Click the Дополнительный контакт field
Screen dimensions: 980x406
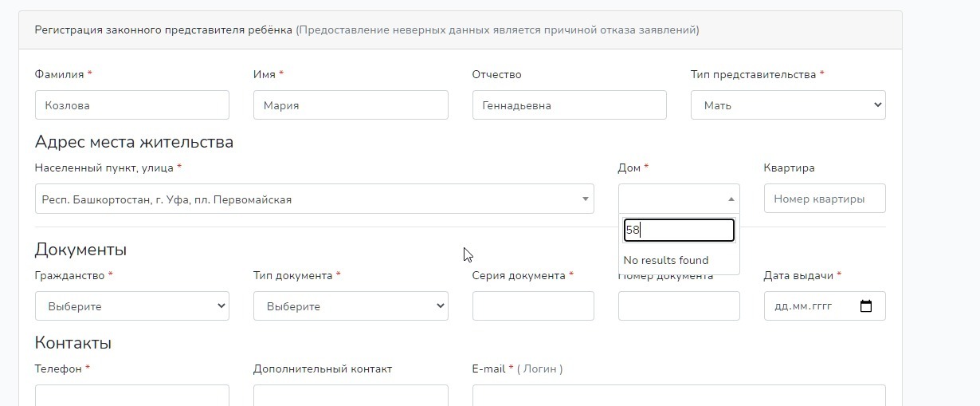tap(351, 396)
